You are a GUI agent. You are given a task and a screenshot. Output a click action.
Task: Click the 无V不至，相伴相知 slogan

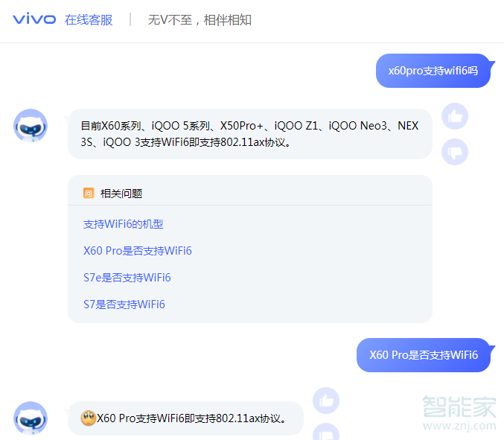tap(200, 20)
